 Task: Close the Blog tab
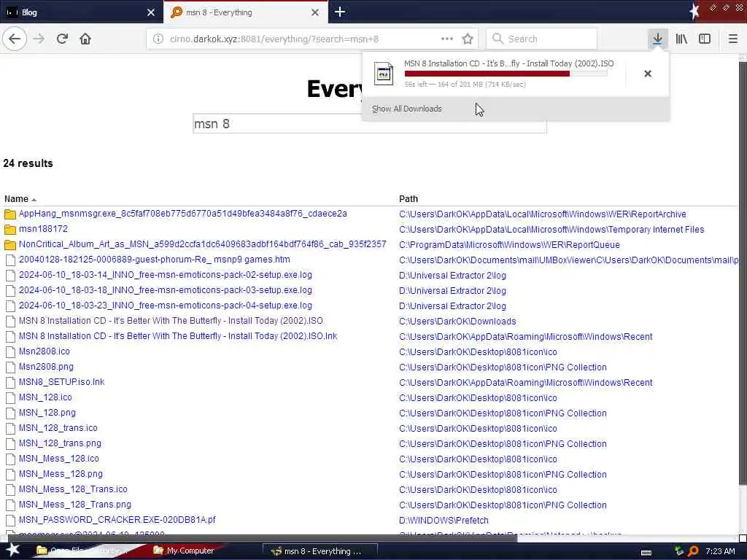(151, 12)
